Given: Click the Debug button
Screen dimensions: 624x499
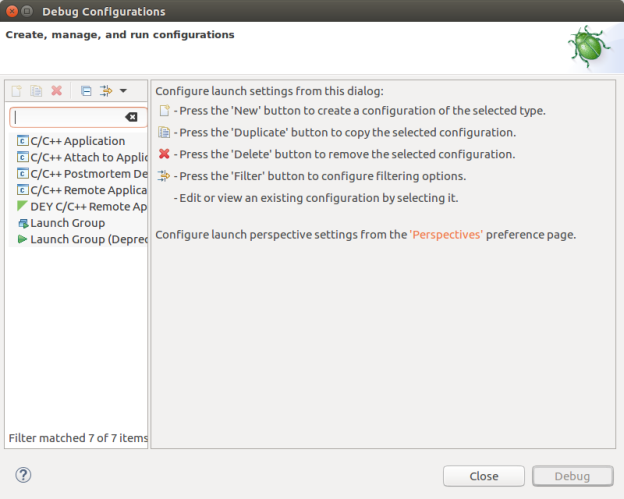Looking at the screenshot, I should (x=573, y=476).
